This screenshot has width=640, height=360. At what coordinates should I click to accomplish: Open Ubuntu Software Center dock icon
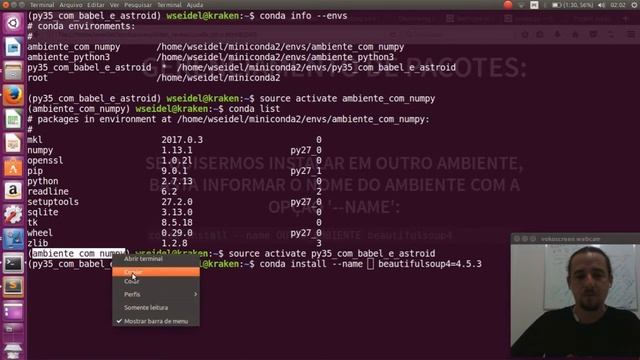pos(13,167)
